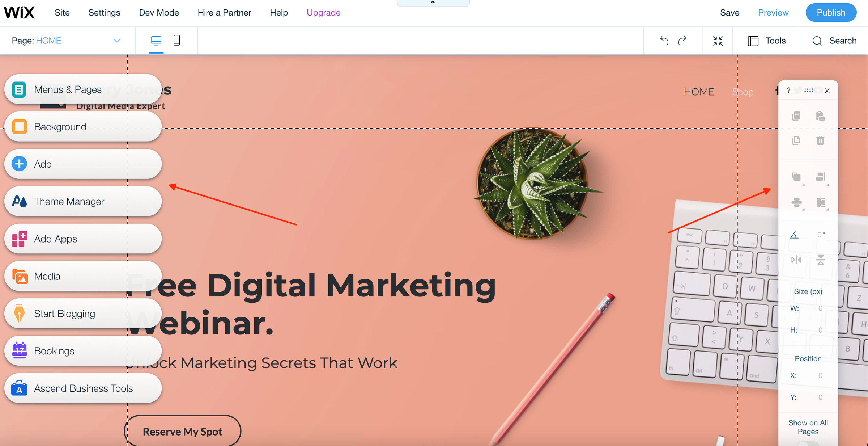The height and width of the screenshot is (446, 868).
Task: Open the arrange layers dropdown icon
Action: click(796, 177)
